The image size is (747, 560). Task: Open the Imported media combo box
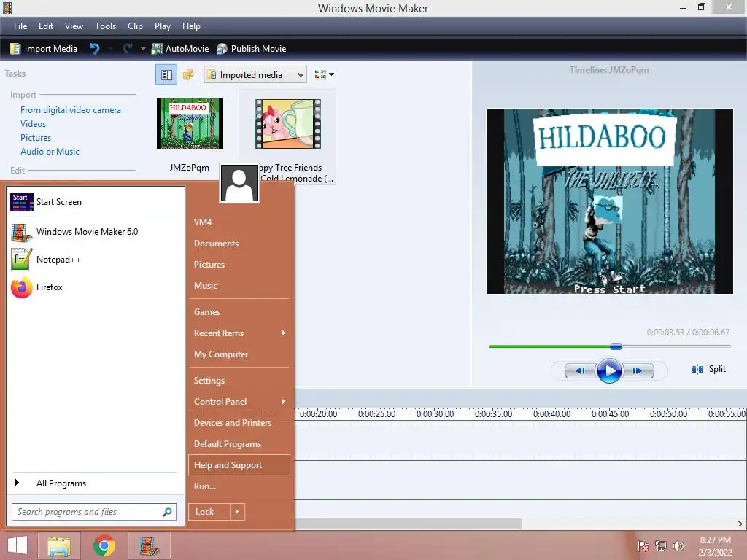(255, 75)
